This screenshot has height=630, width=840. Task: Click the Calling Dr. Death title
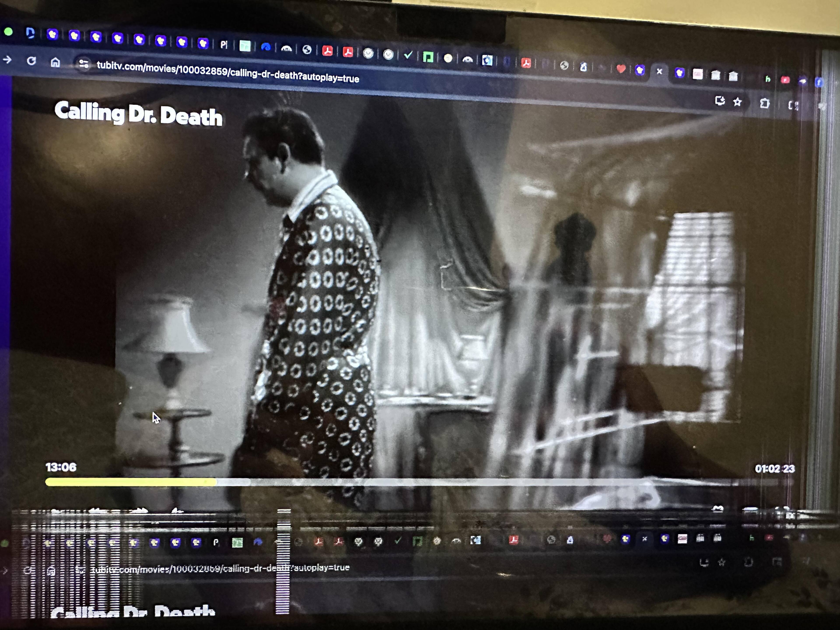138,113
